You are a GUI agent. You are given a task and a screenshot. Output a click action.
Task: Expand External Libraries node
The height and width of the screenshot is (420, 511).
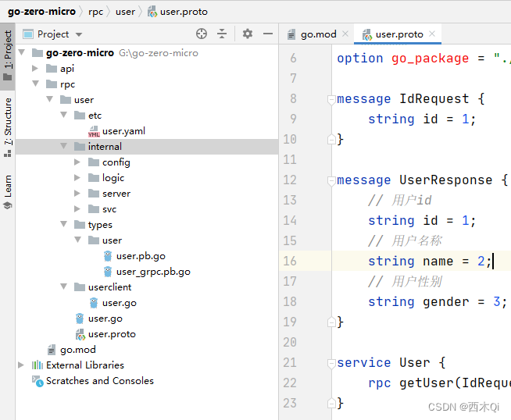(21, 365)
